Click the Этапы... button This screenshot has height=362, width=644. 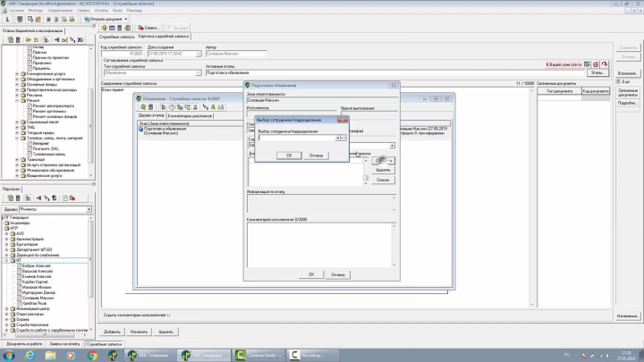tap(597, 72)
